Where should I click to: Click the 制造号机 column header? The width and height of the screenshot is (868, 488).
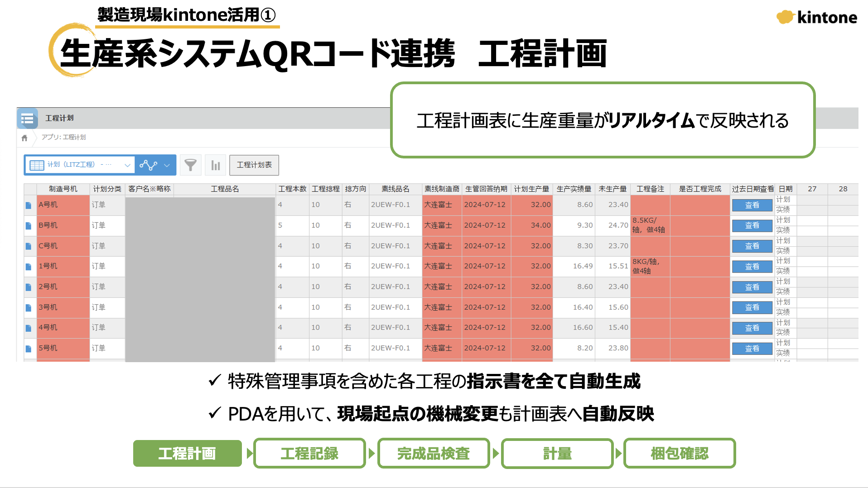(x=63, y=189)
